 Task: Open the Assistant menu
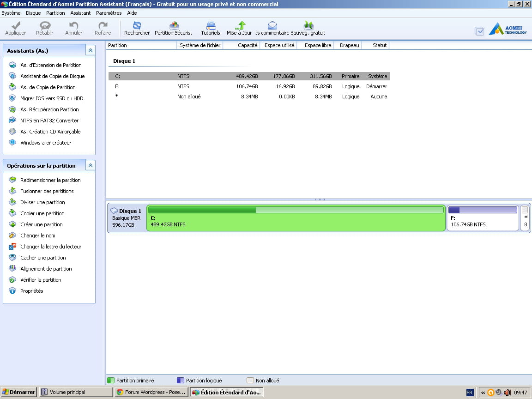[x=80, y=13]
